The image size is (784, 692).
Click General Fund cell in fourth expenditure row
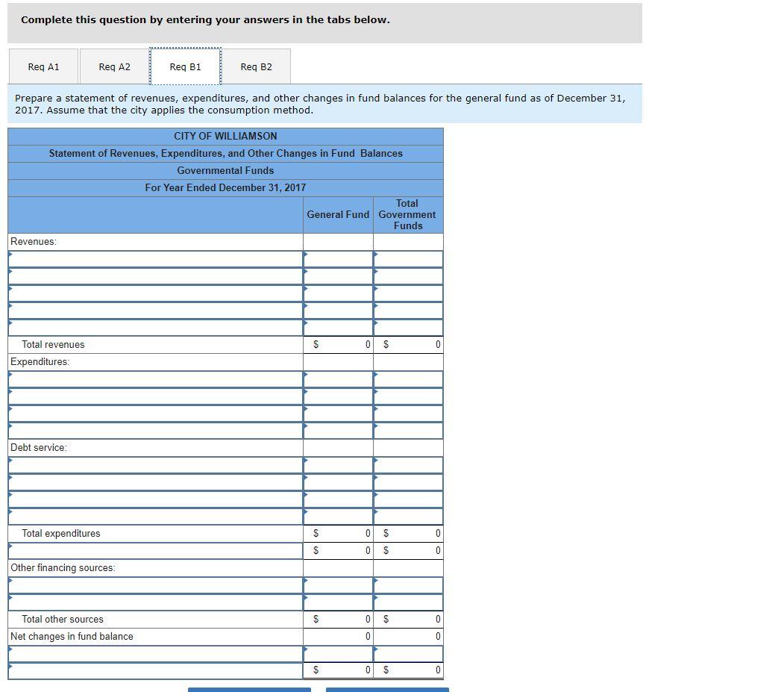tap(339, 431)
